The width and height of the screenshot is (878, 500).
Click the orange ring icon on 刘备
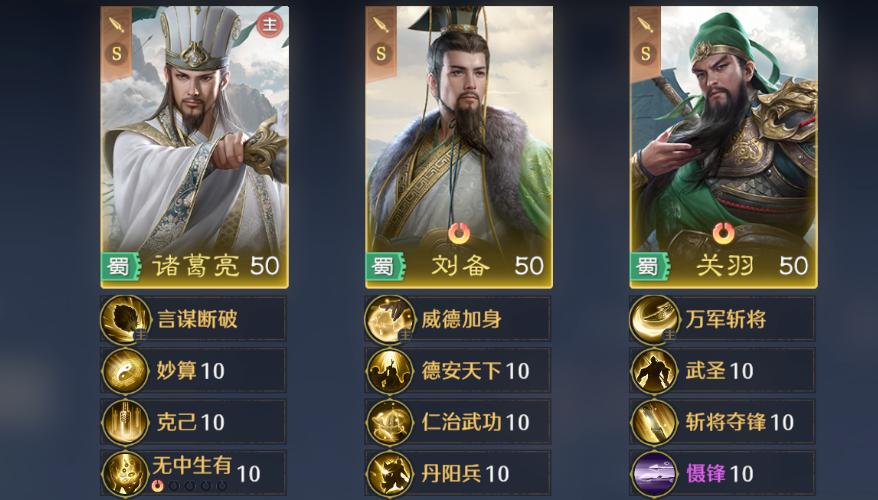click(x=459, y=233)
